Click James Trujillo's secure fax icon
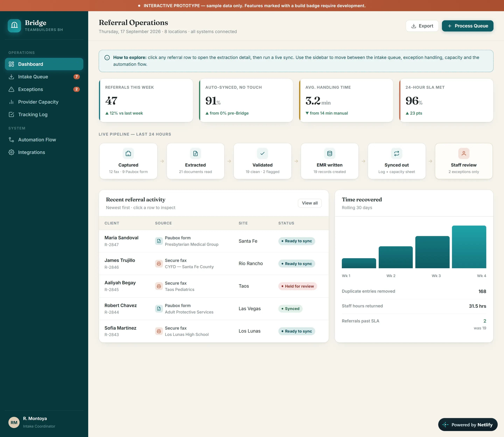The height and width of the screenshot is (437, 504). (x=159, y=264)
